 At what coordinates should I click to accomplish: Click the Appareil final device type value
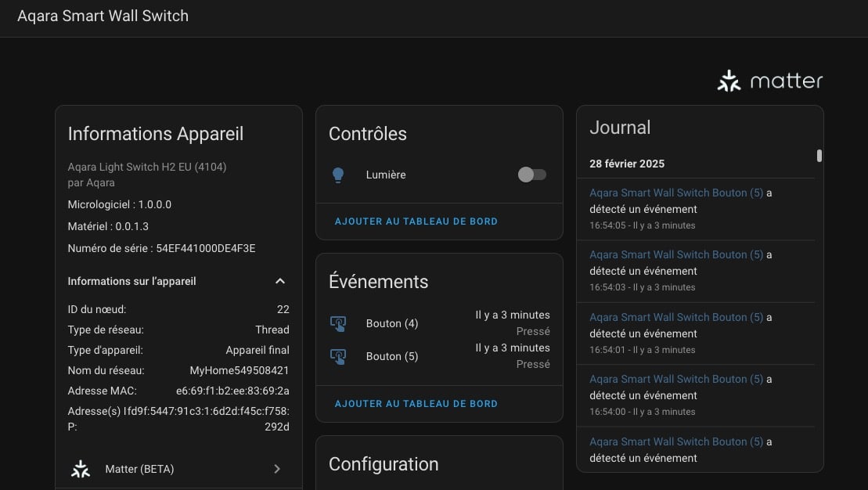(x=258, y=351)
